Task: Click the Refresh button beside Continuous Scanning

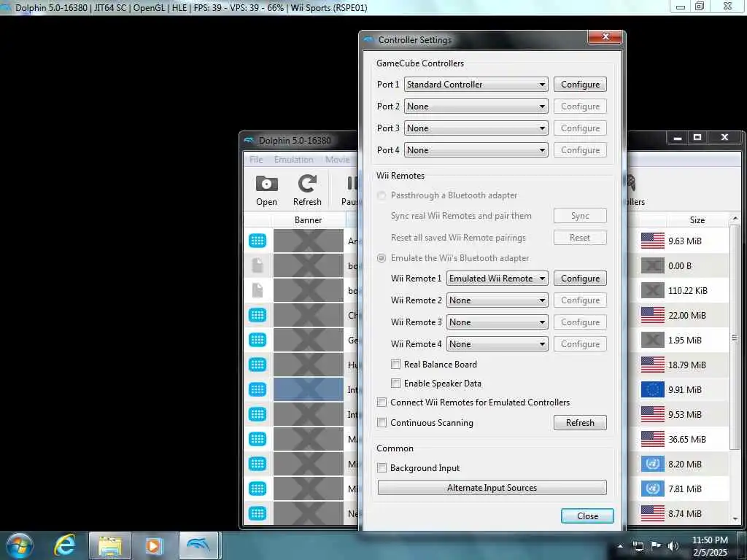Action: coord(580,422)
